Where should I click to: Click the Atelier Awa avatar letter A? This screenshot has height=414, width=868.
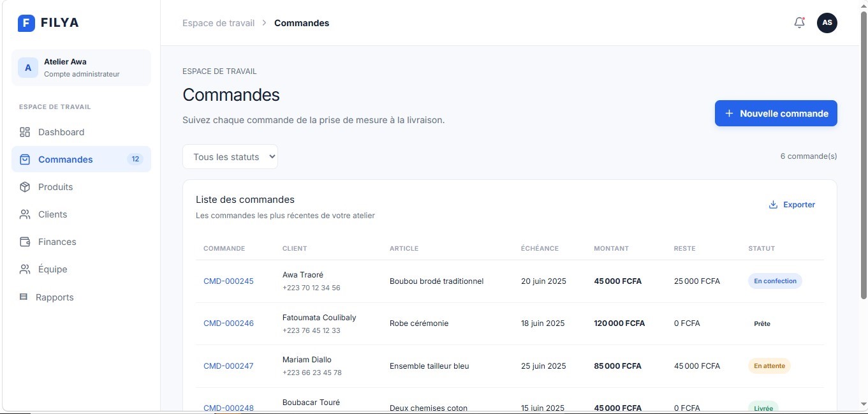28,68
